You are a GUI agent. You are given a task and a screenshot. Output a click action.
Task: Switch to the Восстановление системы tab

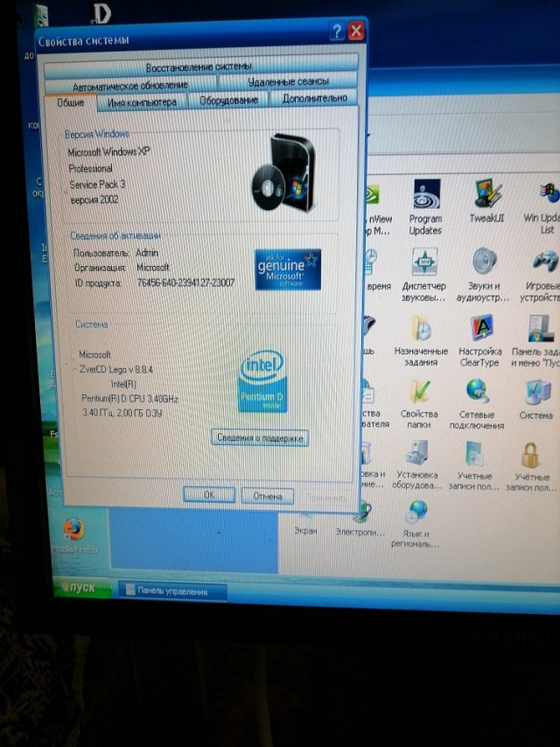pos(200,66)
